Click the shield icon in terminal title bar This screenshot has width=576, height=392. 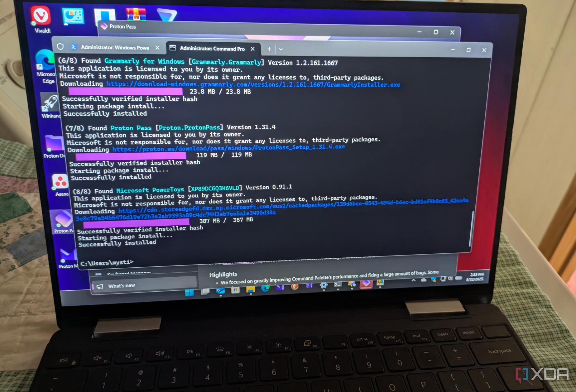60,47
